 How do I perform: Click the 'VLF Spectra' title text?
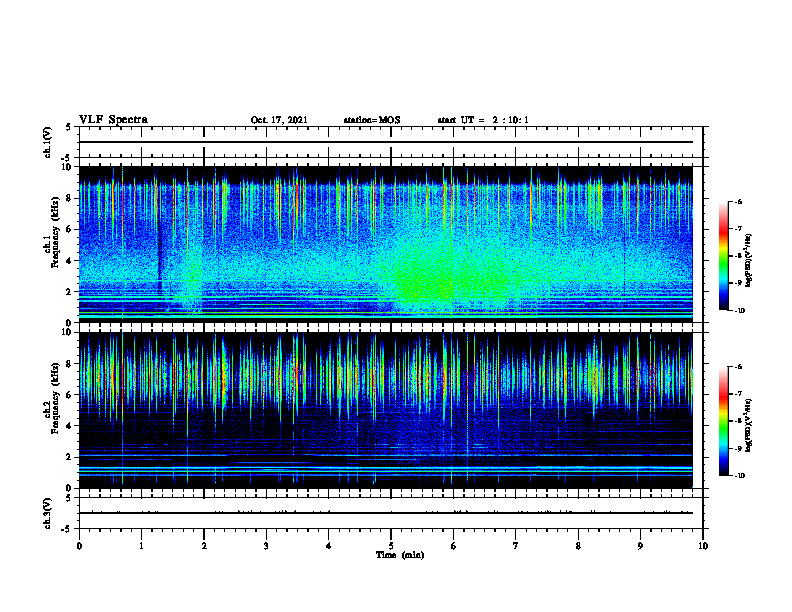pyautogui.click(x=113, y=120)
